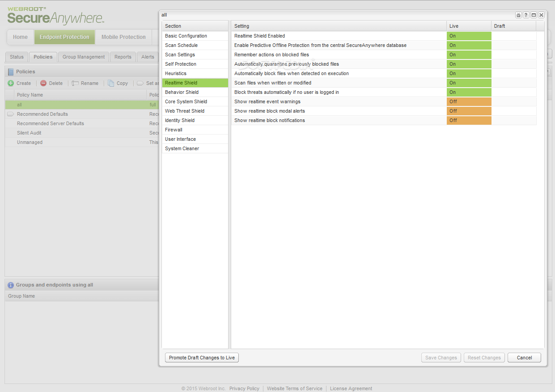Open the Group Management sub-tab
Image resolution: width=555 pixels, height=392 pixels.
tap(84, 57)
